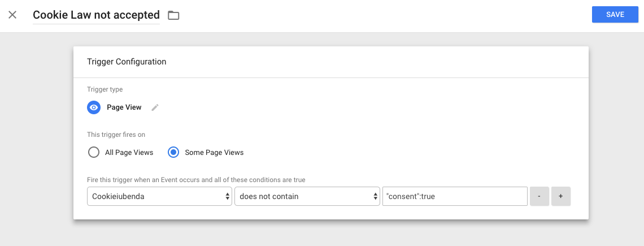644x246 pixels.
Task: Add a condition row with the plus button
Action: click(x=560, y=196)
